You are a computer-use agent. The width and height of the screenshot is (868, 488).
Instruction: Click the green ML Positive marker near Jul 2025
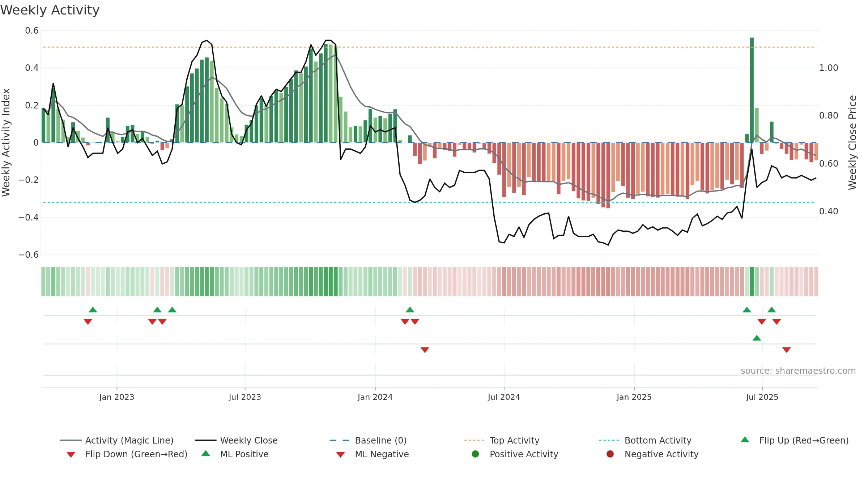(757, 338)
